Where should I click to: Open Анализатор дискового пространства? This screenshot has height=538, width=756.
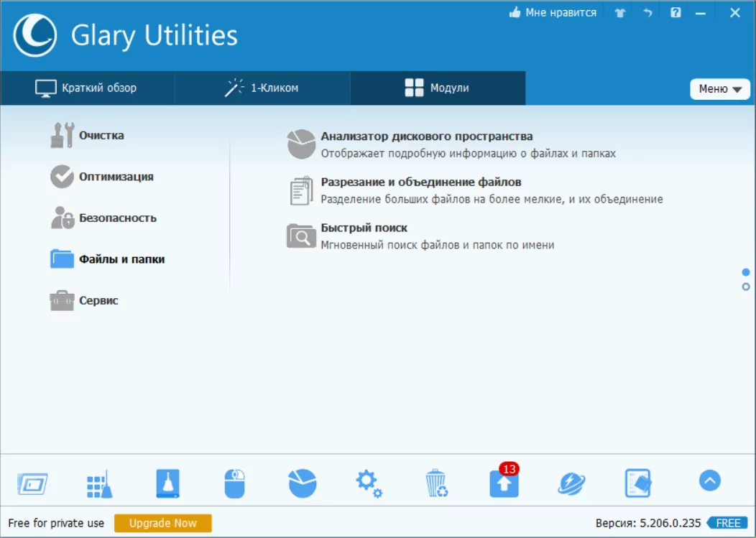(427, 136)
